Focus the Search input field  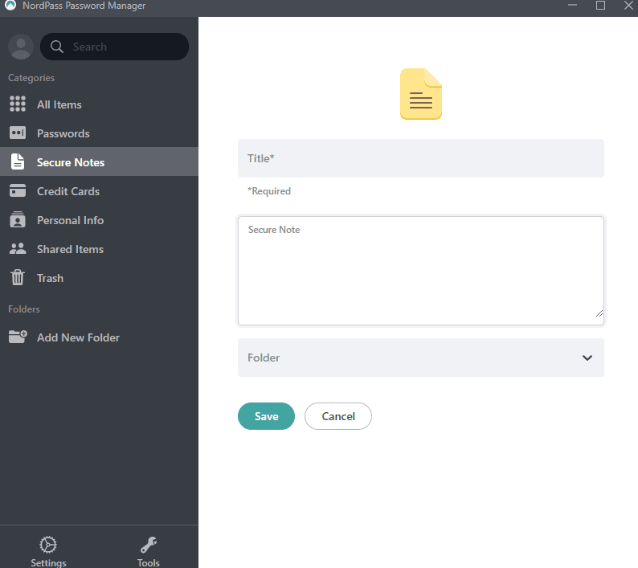coord(114,47)
